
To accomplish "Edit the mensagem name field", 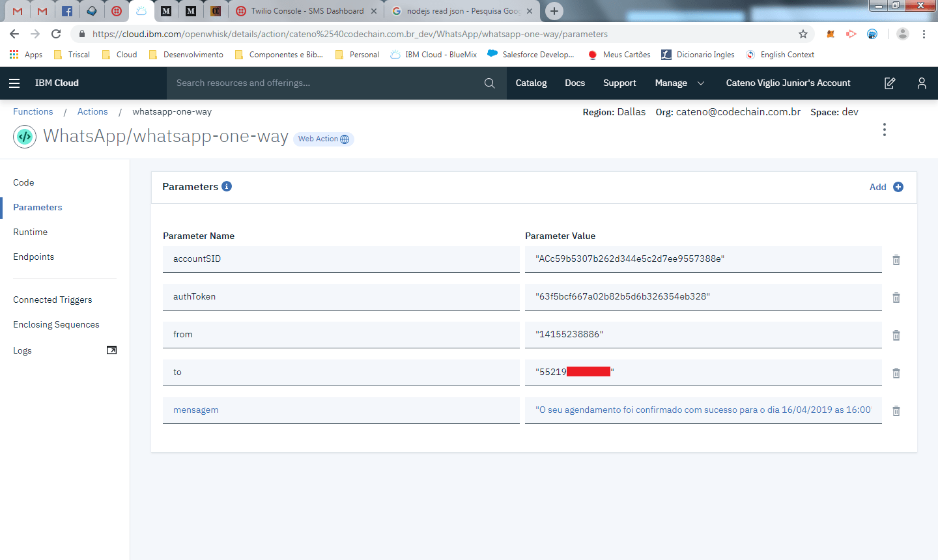I will click(341, 410).
